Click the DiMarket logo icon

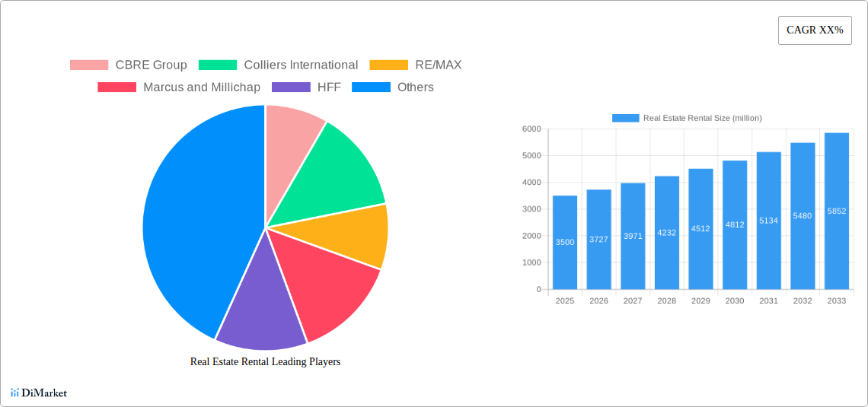14,393
